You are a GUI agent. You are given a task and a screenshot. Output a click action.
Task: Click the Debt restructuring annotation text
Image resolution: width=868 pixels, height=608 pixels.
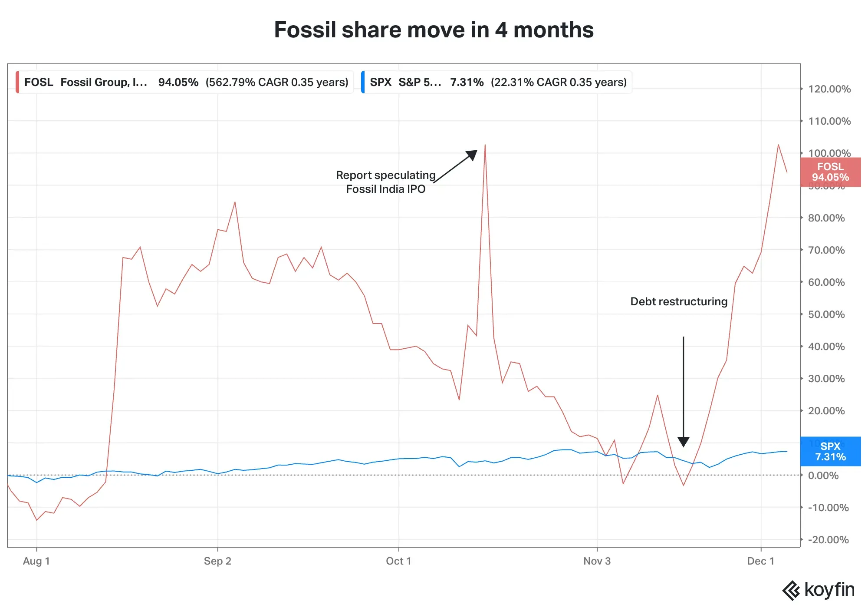point(679,301)
